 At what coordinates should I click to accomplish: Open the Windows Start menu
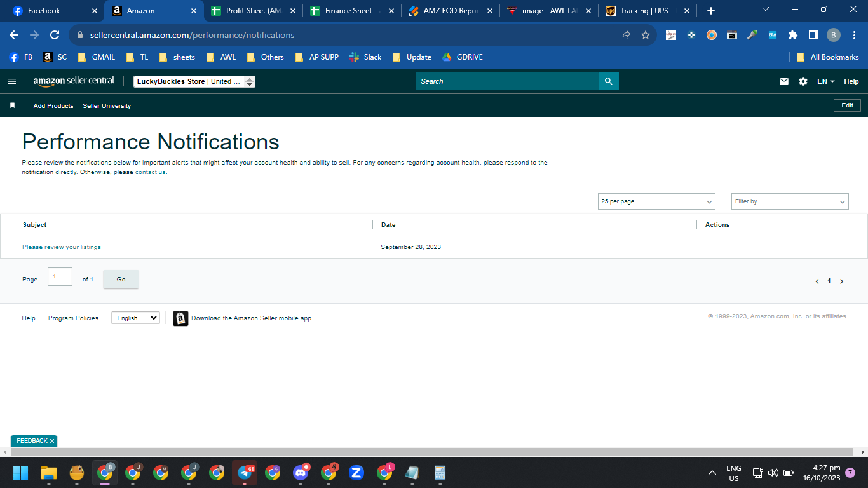[x=21, y=473]
